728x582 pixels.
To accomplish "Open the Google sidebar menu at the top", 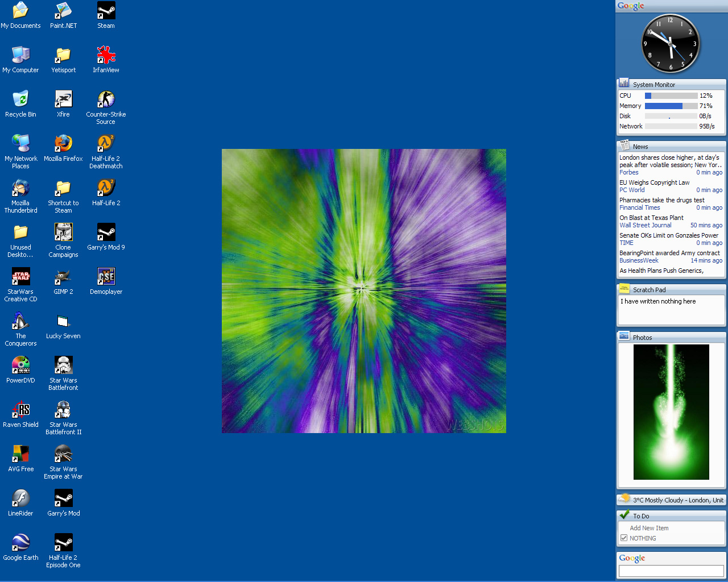I will tap(631, 6).
